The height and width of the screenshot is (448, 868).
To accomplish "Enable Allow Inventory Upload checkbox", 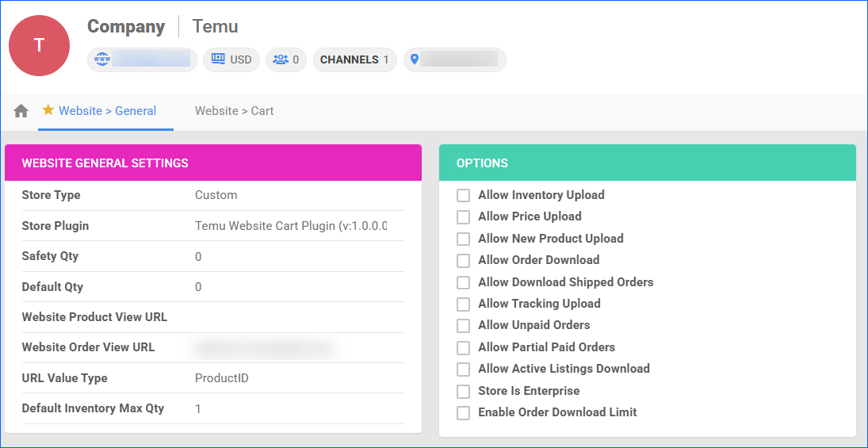I will 464,196.
